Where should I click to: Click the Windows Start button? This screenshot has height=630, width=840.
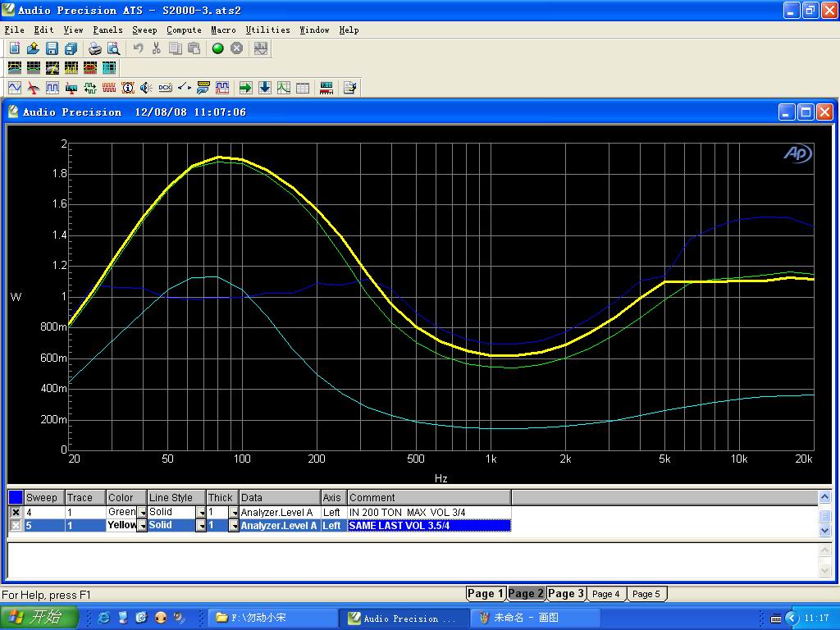point(39,618)
